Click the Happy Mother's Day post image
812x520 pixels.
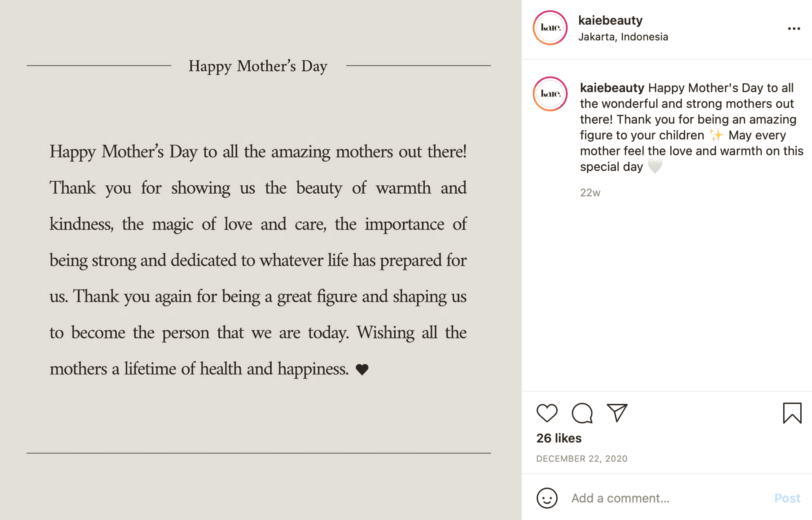(x=261, y=260)
